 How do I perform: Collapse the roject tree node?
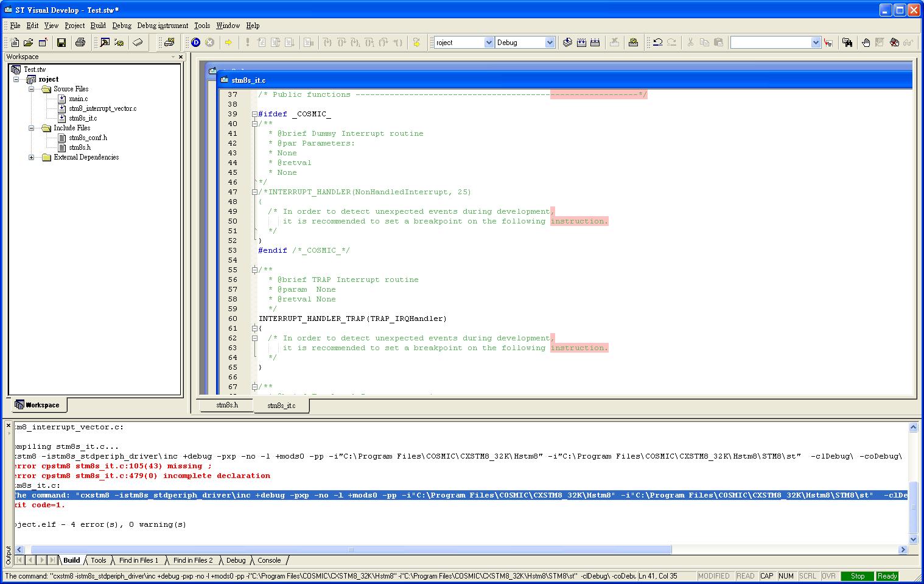coord(16,79)
